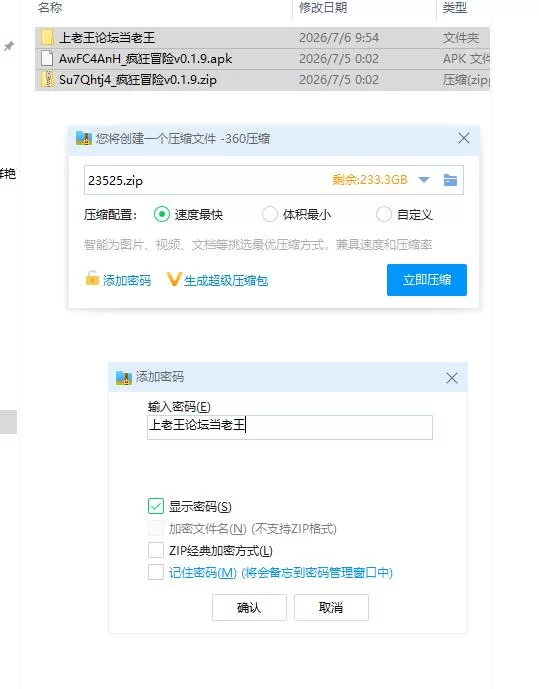Close the 您将创建一个压缩文件 dialog
539x689 pixels.
464,138
